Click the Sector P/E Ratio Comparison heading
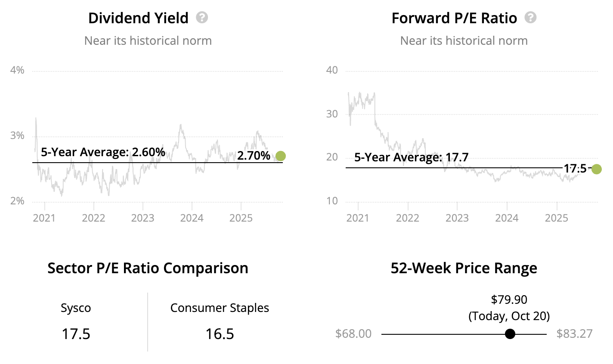613x364 pixels. (148, 268)
